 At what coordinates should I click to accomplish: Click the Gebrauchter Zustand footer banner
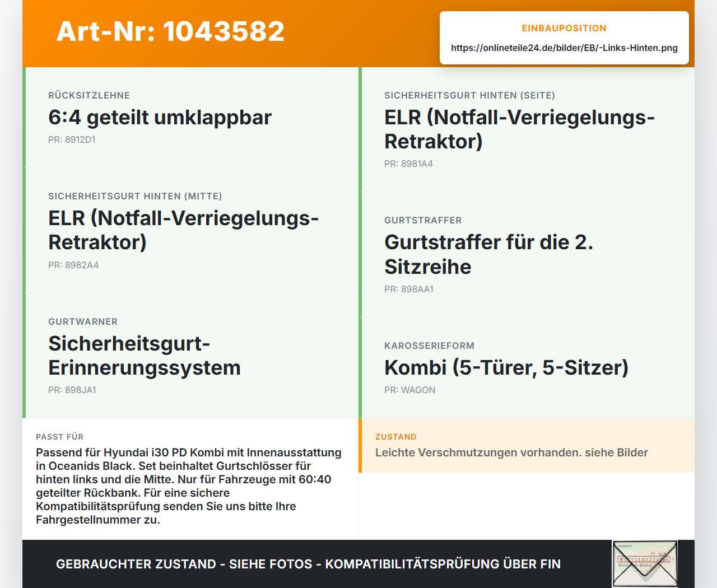[308, 564]
